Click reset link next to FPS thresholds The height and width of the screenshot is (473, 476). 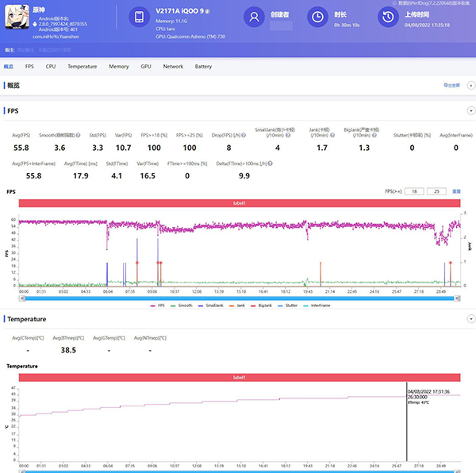456,191
